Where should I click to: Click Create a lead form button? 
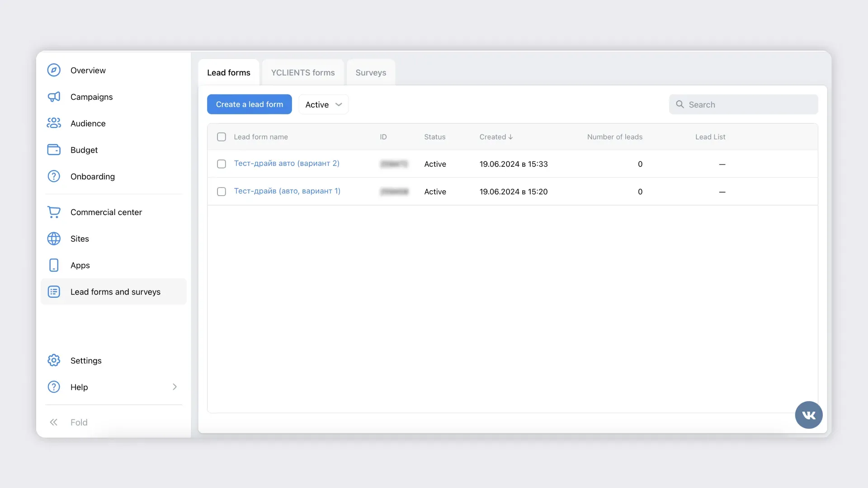point(249,104)
